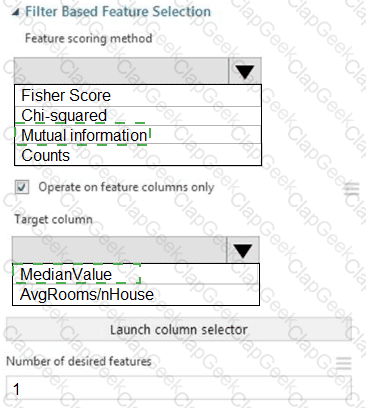Toggle Operate on feature columns only checkbox
Screen dimensions: 366x408
22,187
